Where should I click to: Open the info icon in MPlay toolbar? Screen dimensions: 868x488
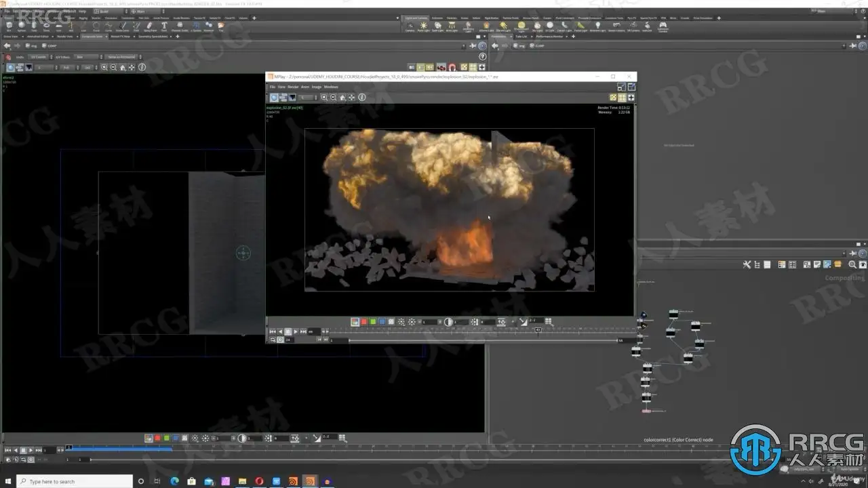point(361,98)
